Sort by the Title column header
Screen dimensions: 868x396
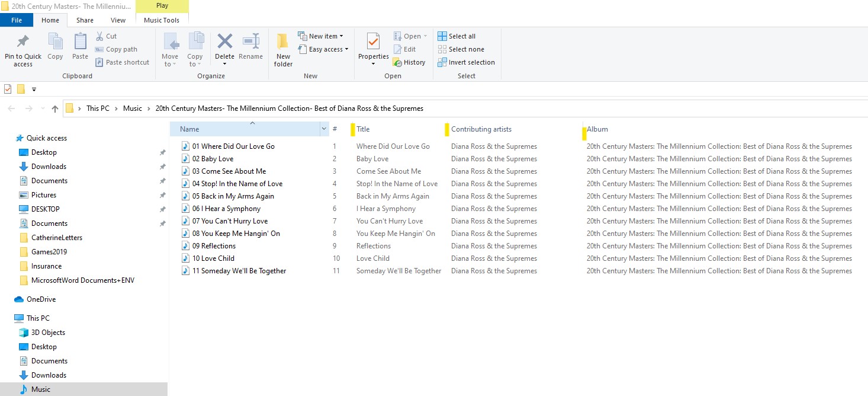pos(363,129)
